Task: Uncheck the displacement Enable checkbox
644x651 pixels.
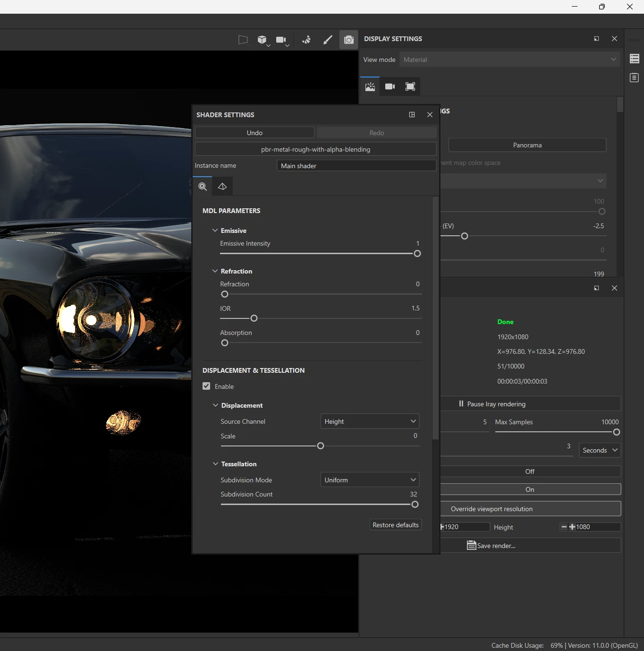Action: coord(206,386)
